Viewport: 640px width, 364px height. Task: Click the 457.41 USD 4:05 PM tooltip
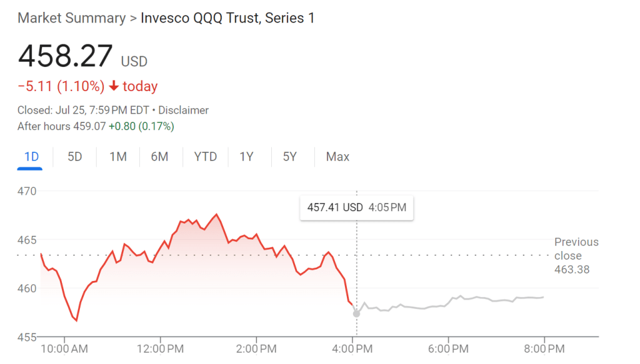pyautogui.click(x=356, y=207)
